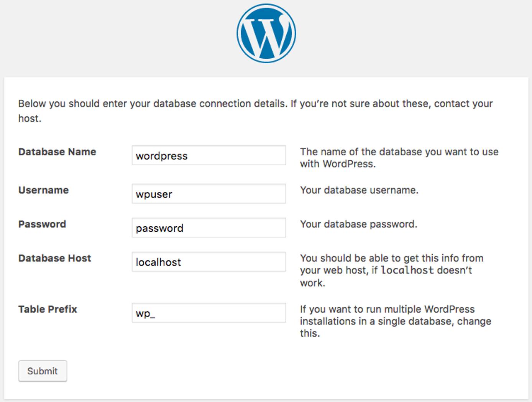
Task: Click the text Your database username
Action: tap(360, 189)
